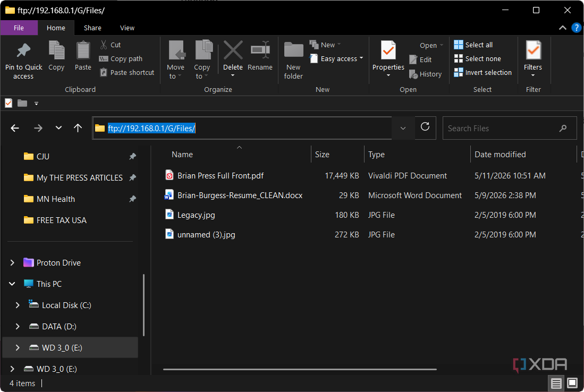584x392 pixels.
Task: Switch to details view layout
Action: [x=556, y=383]
